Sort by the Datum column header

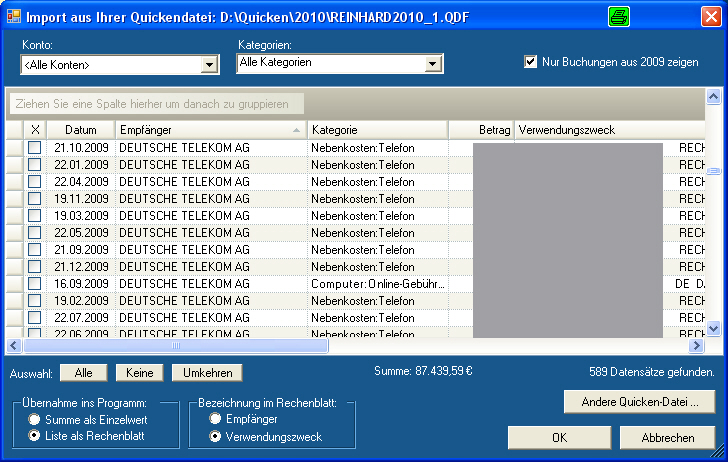[x=81, y=130]
